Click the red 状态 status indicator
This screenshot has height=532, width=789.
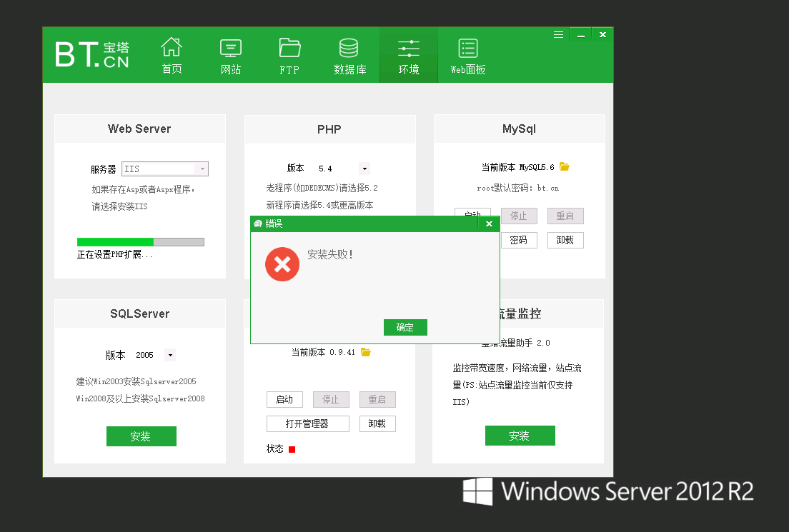(x=292, y=449)
